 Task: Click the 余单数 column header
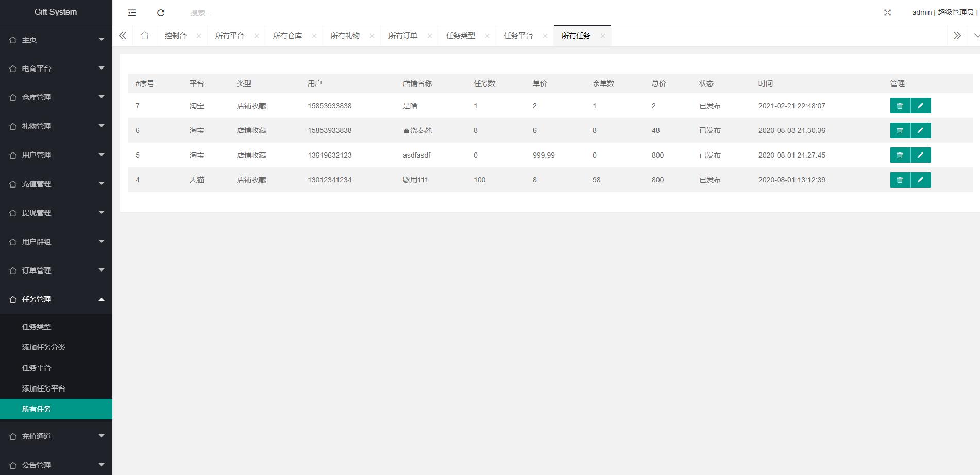603,83
